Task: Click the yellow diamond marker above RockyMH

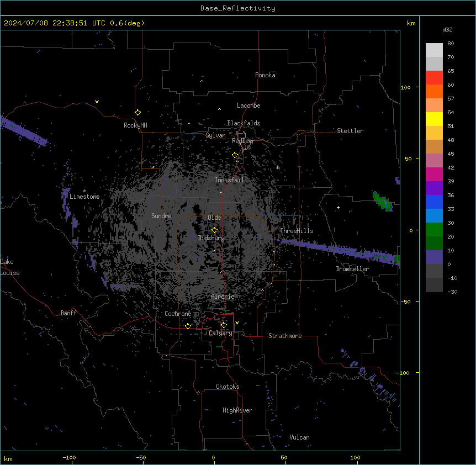Action: point(138,113)
